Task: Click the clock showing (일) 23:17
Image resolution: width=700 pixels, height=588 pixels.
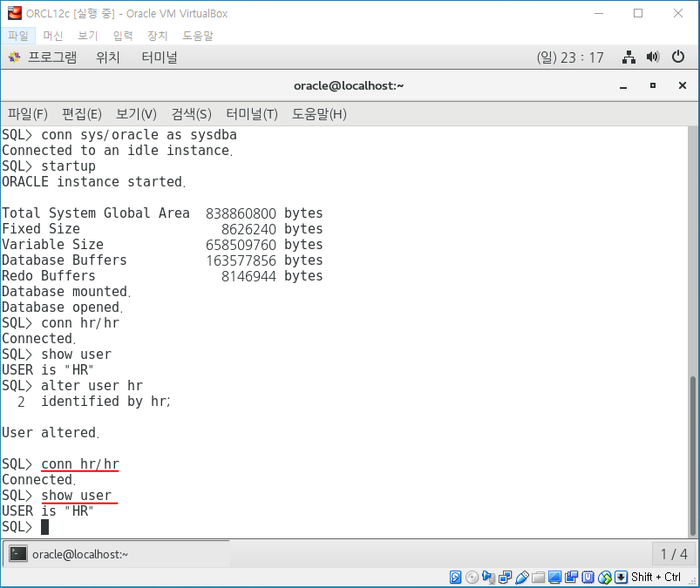Action: 570,57
